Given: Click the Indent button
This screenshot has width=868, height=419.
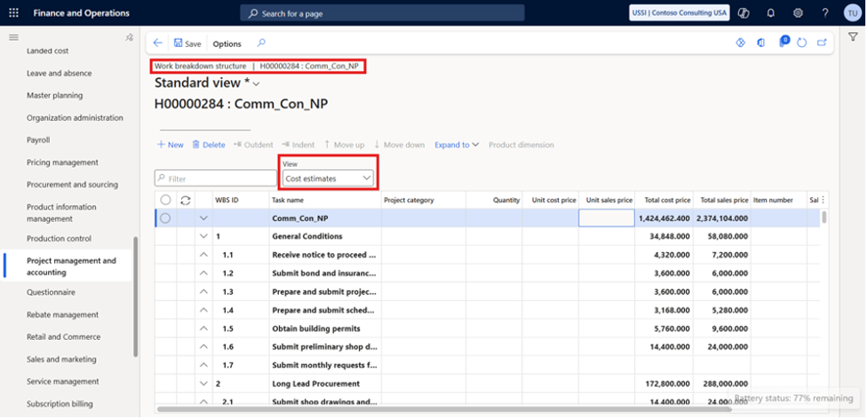Looking at the screenshot, I should (299, 145).
